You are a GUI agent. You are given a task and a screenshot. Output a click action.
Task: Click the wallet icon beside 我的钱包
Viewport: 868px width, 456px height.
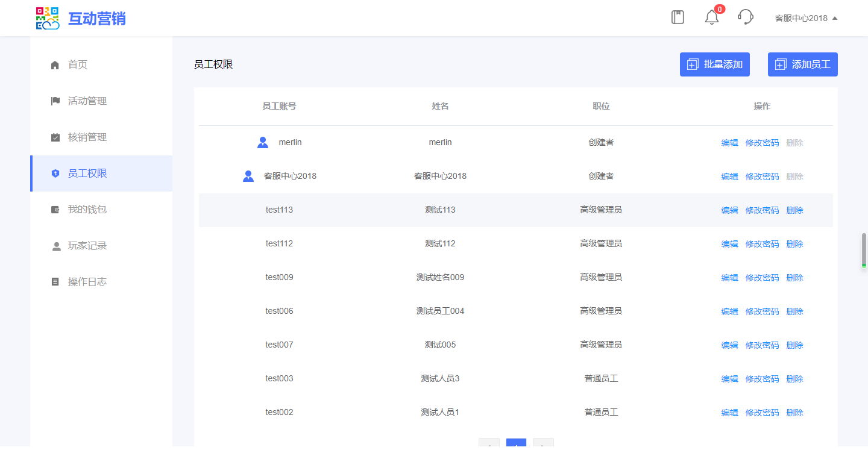(x=55, y=210)
